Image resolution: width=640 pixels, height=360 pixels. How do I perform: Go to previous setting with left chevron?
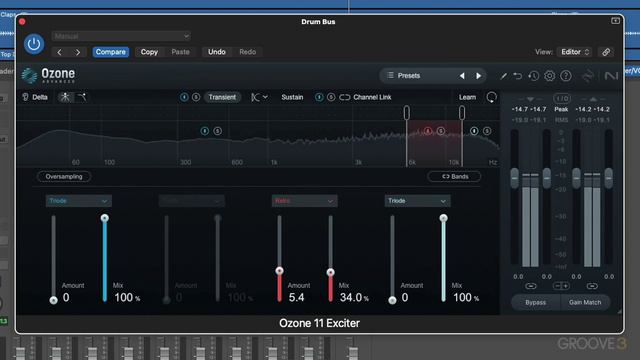[60, 52]
